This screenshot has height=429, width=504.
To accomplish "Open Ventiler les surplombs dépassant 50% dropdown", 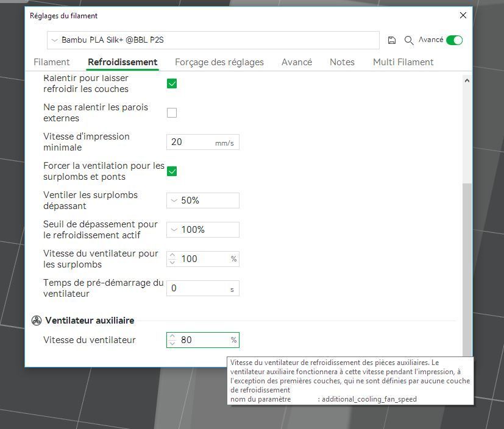I will [203, 200].
